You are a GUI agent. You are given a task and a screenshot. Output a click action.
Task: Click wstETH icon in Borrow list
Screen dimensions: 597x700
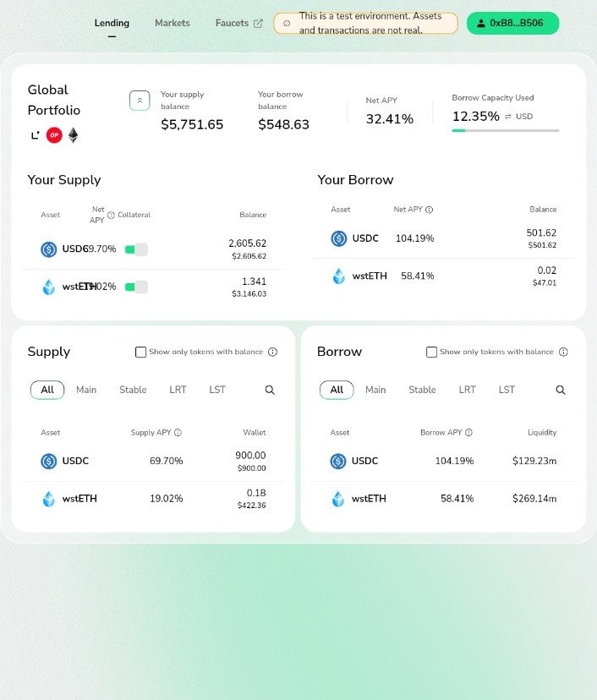click(338, 499)
